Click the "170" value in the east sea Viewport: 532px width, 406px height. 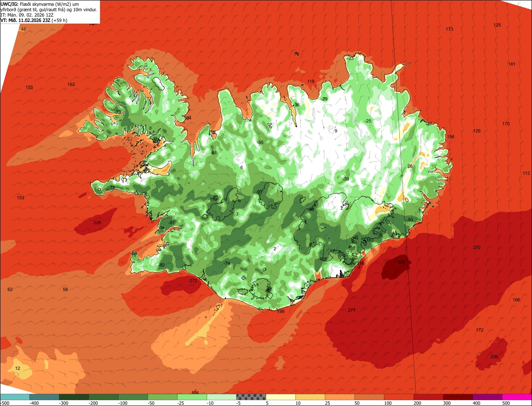(506, 124)
